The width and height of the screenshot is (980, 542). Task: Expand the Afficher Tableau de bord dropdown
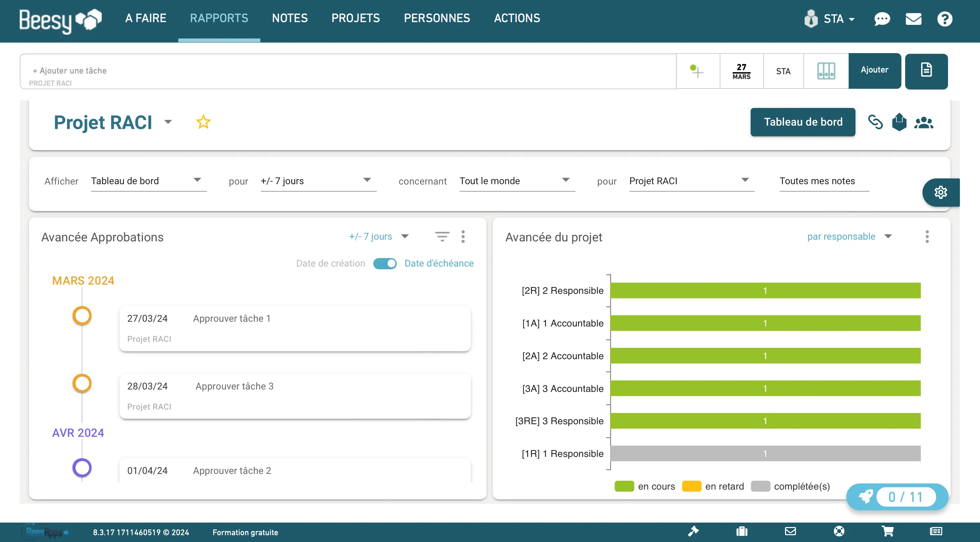point(148,181)
